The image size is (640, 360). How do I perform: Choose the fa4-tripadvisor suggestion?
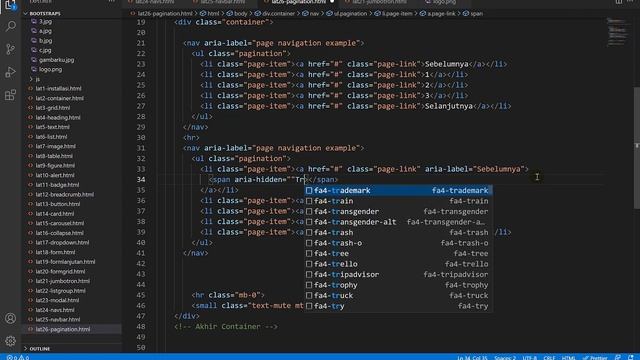coord(398,275)
